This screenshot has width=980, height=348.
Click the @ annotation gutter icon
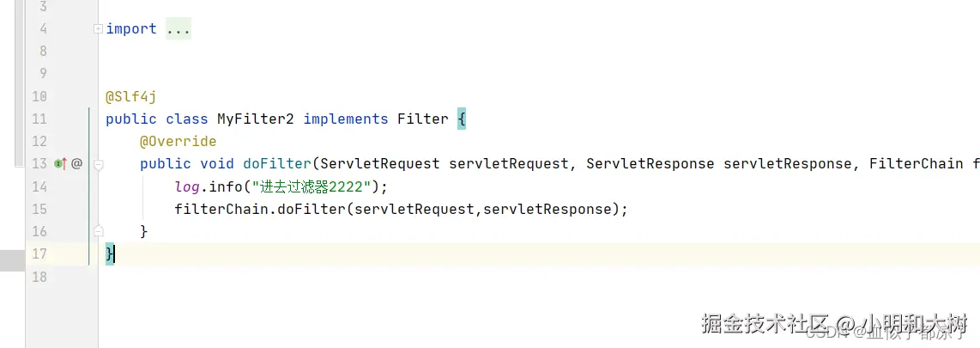77,164
